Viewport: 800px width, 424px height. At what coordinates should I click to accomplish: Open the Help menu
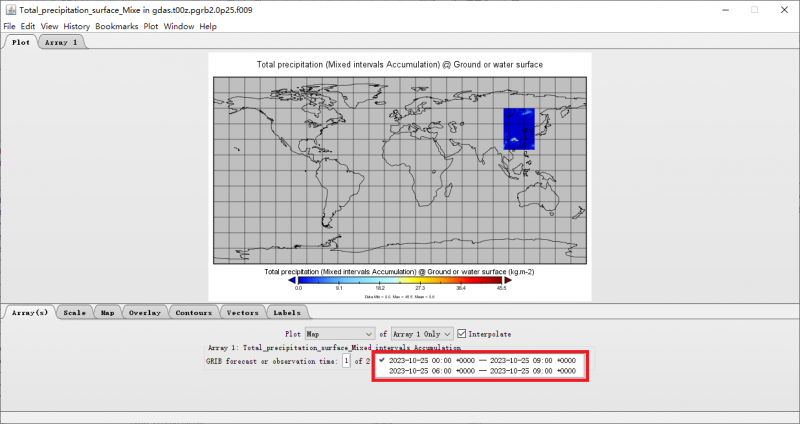208,26
